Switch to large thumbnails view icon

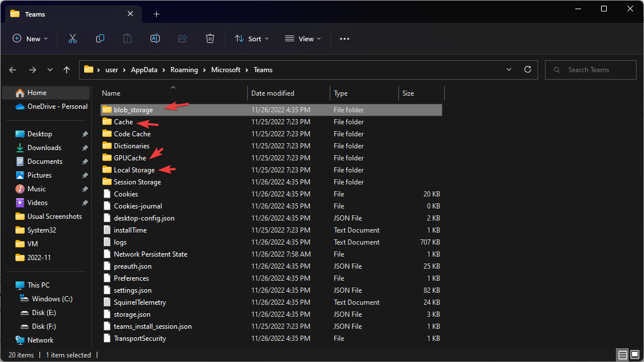[x=635, y=355]
